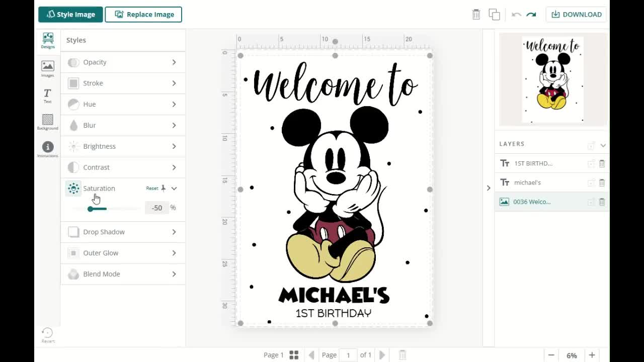Go to the next page arrow

382,355
